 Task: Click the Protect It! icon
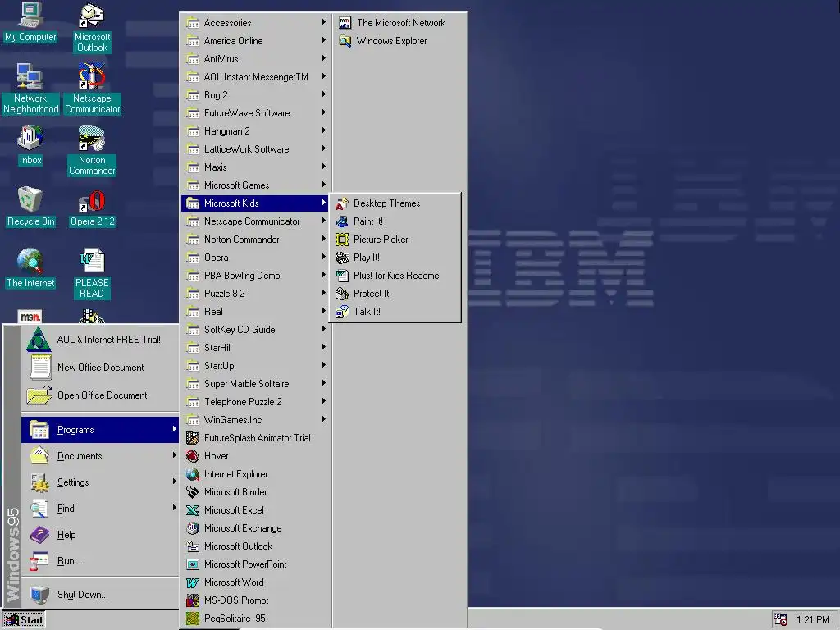tap(342, 294)
